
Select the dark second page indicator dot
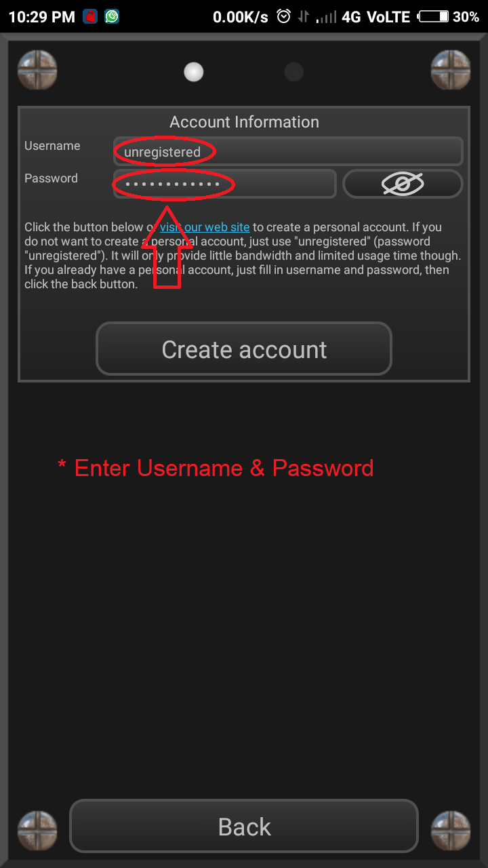pyautogui.click(x=293, y=72)
